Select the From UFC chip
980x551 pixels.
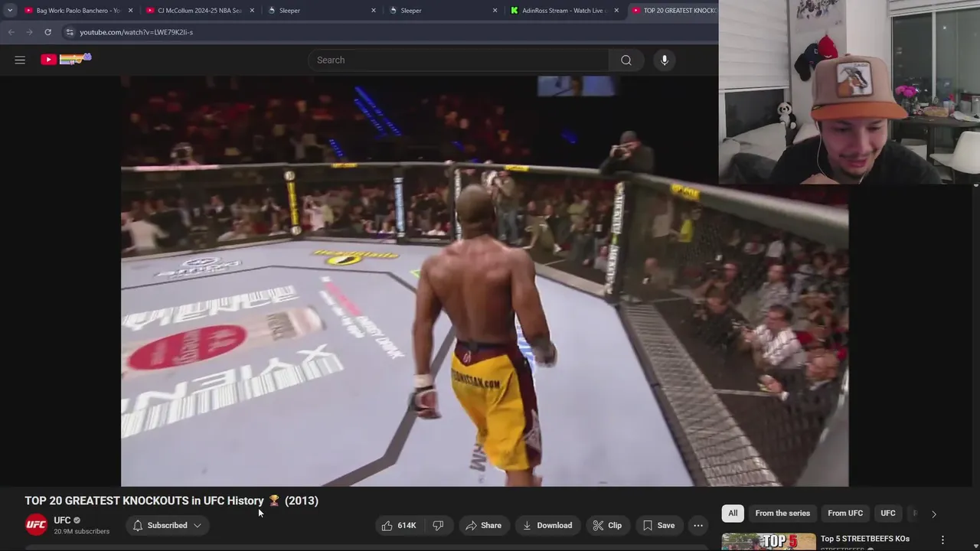[x=845, y=514]
